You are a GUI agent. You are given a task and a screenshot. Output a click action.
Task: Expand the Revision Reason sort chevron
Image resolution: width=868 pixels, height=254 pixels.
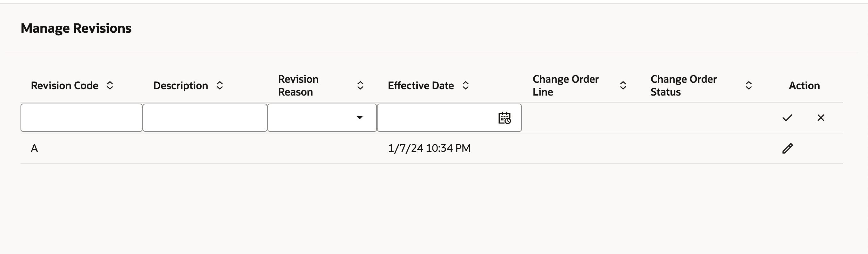[360, 85]
